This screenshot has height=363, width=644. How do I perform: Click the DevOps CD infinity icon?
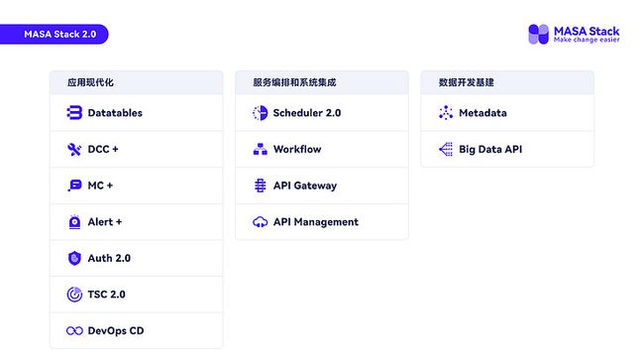pos(74,331)
